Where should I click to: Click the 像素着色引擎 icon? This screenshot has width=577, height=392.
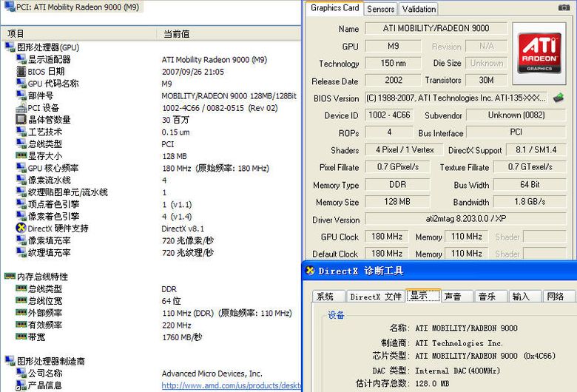pos(21,216)
